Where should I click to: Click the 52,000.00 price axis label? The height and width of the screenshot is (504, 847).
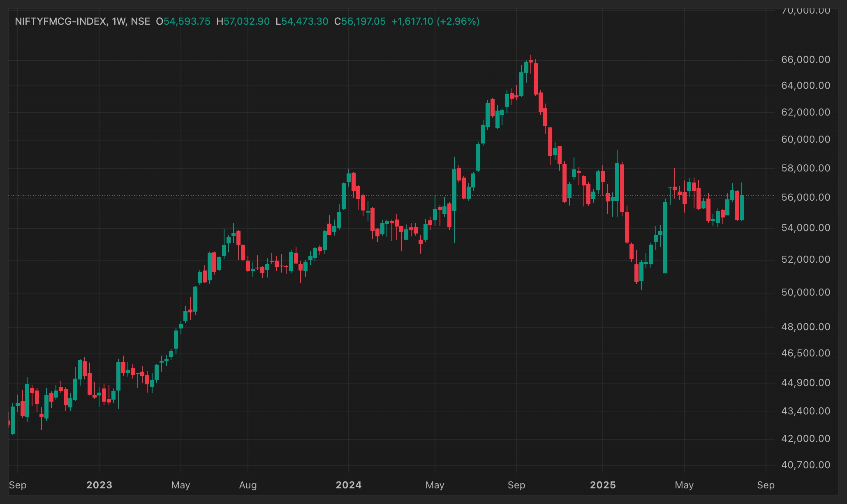[805, 259]
